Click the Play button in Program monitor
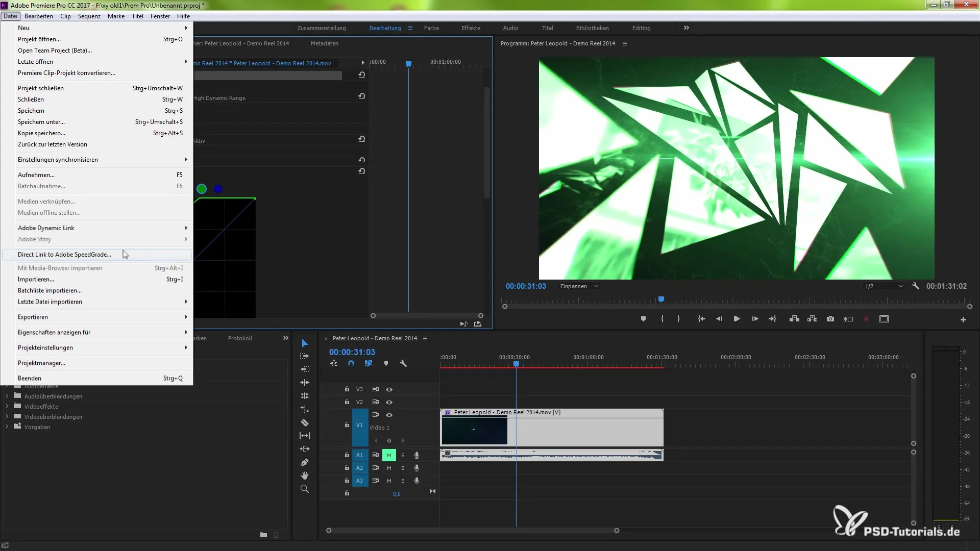Viewport: 980px width, 551px height. point(737,319)
